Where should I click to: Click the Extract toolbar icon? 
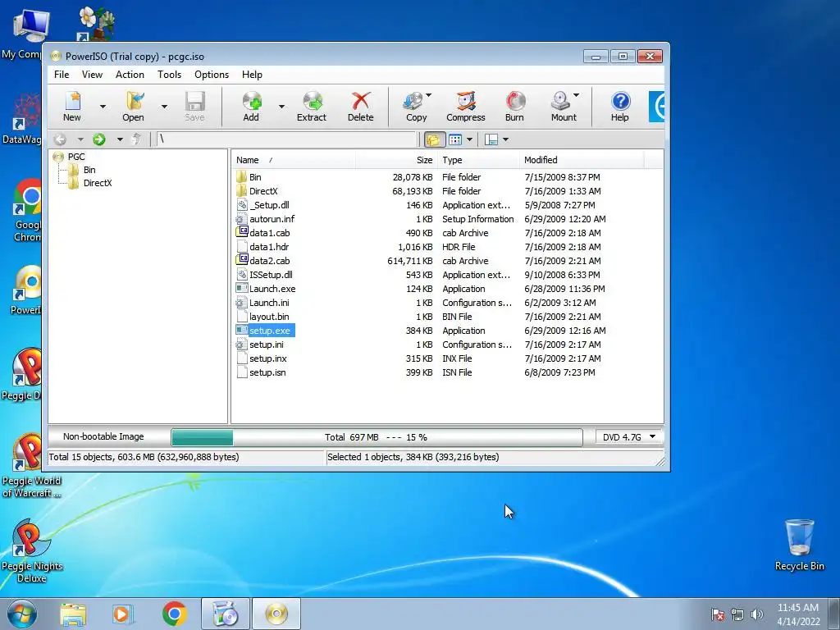[311, 107]
